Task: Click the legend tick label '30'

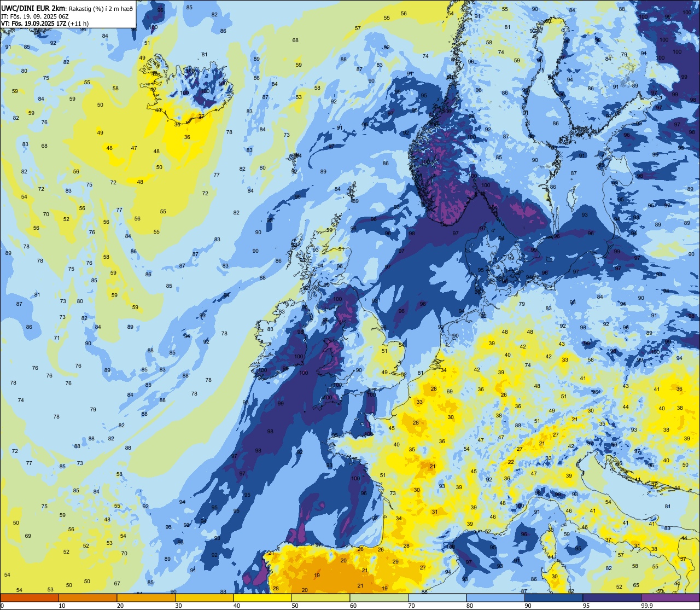Action: pos(178,606)
